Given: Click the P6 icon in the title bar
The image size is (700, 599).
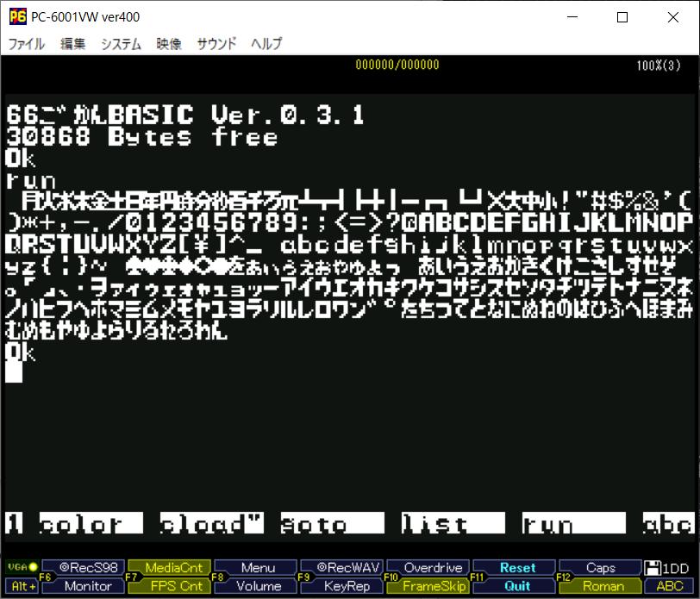Looking at the screenshot, I should 16,16.
